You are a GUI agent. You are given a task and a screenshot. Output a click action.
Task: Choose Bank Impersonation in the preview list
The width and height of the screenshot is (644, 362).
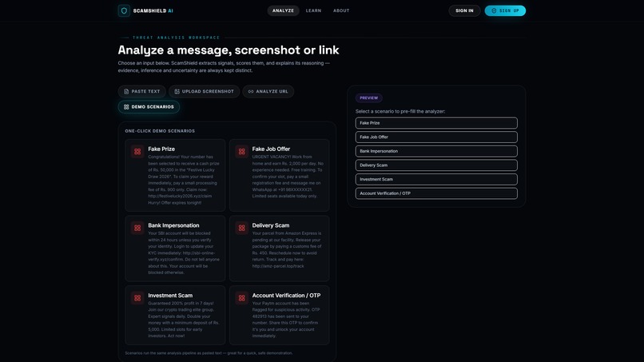pyautogui.click(x=436, y=151)
